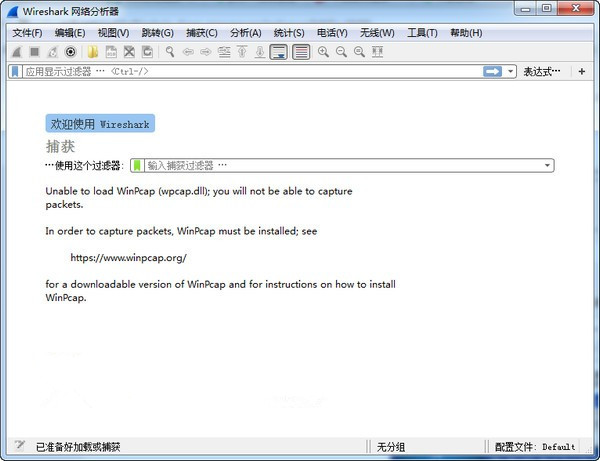The width and height of the screenshot is (600, 461).
Task: Apply the display filter with the blue arrow
Action: (x=492, y=72)
